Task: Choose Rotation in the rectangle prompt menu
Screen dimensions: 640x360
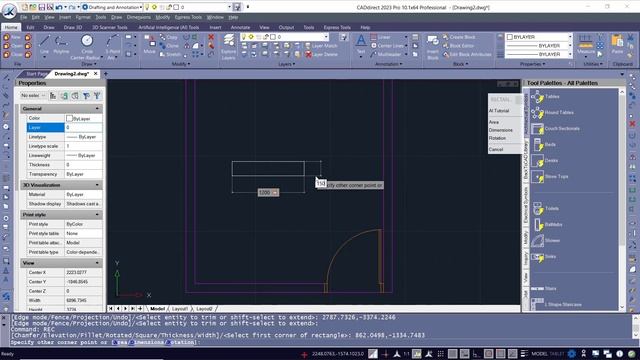Action: tap(497, 138)
